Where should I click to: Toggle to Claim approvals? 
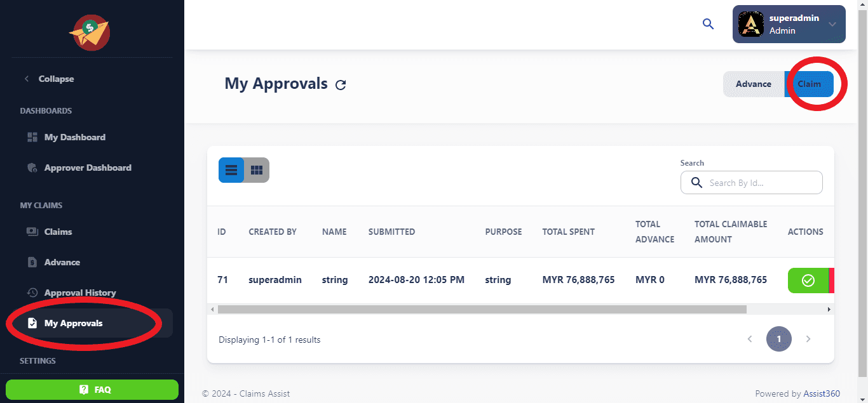click(x=809, y=84)
